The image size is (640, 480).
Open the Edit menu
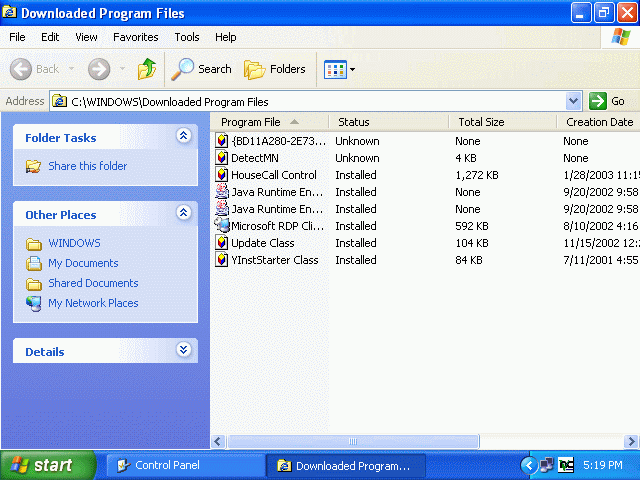tap(50, 37)
